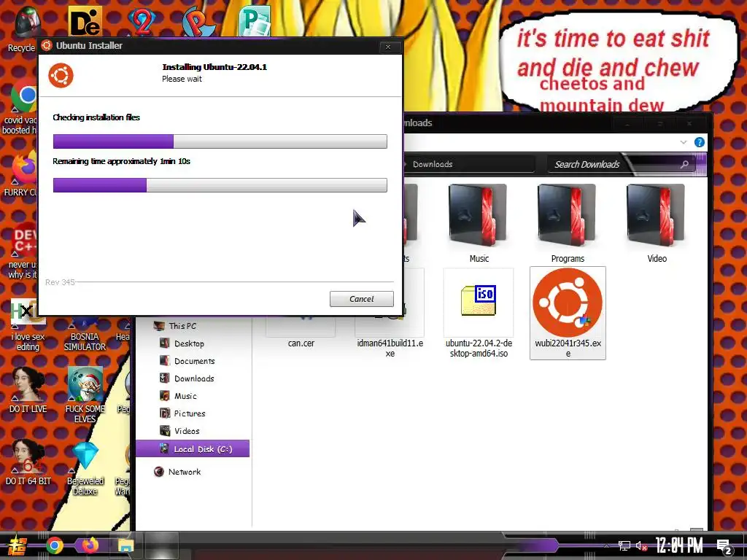Select wubi22041r345.exe file in Downloads

568,313
